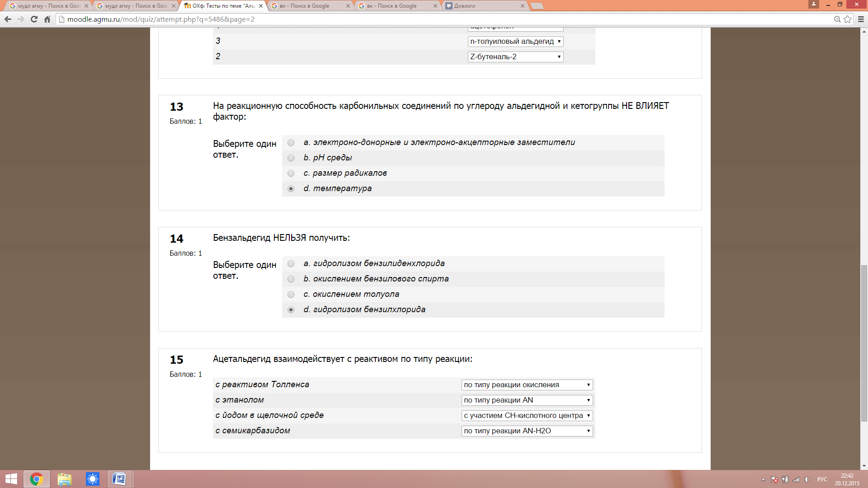
Task: Open the Z-бутеналь-2 dropdown
Action: 515,57
